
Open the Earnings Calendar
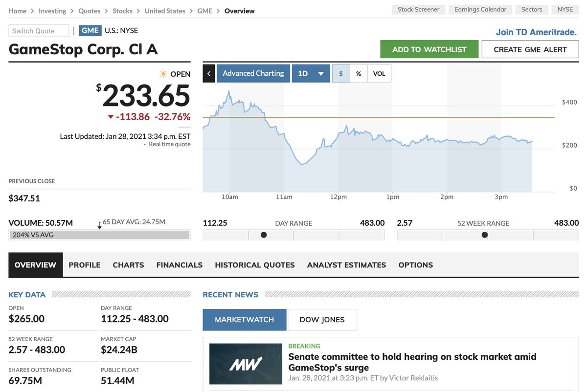coord(480,9)
